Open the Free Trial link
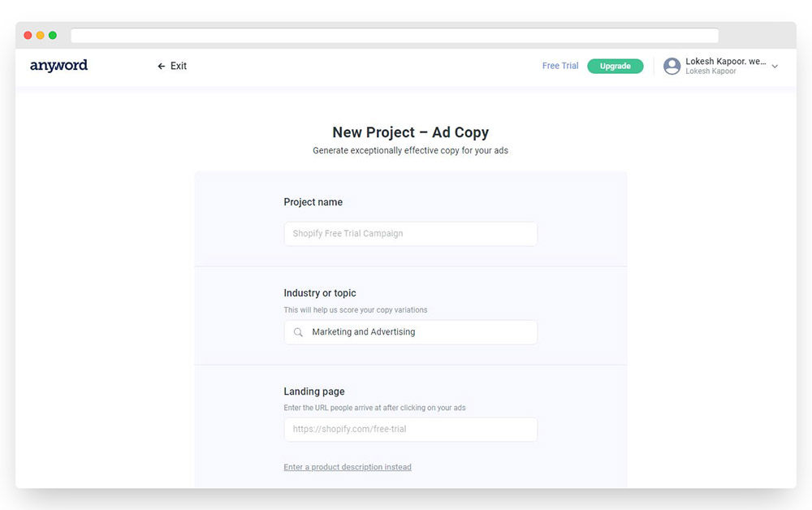This screenshot has width=812, height=510. pos(559,66)
